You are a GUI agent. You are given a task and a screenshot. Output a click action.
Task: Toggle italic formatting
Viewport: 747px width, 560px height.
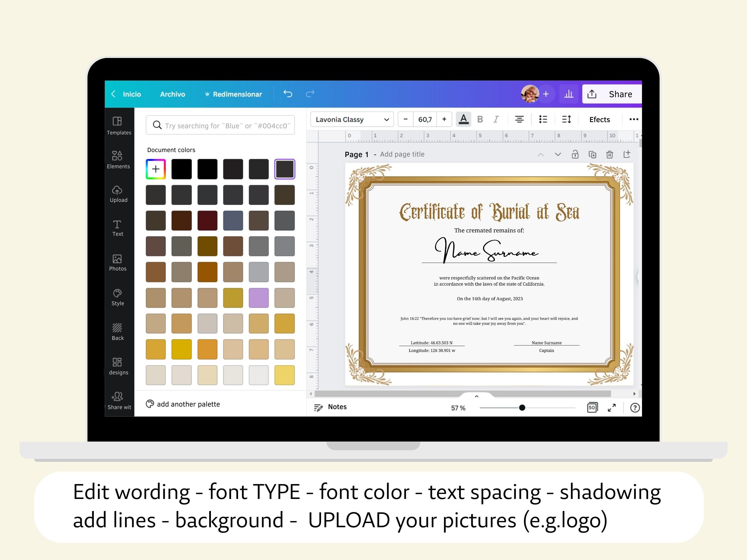496,119
